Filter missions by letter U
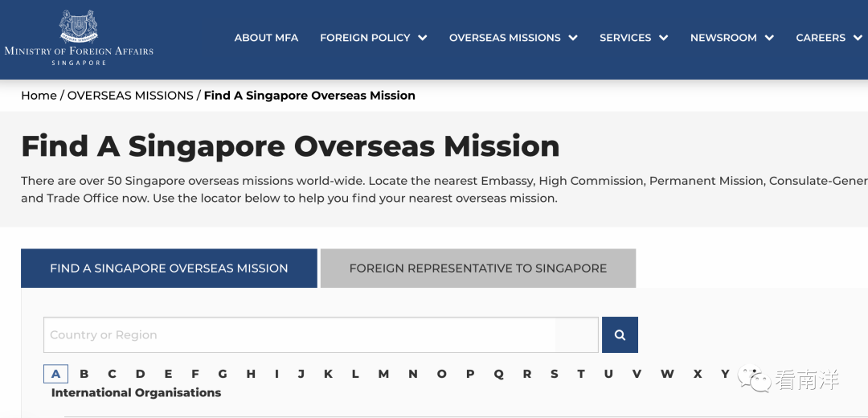The height and width of the screenshot is (418, 868). 608,375
